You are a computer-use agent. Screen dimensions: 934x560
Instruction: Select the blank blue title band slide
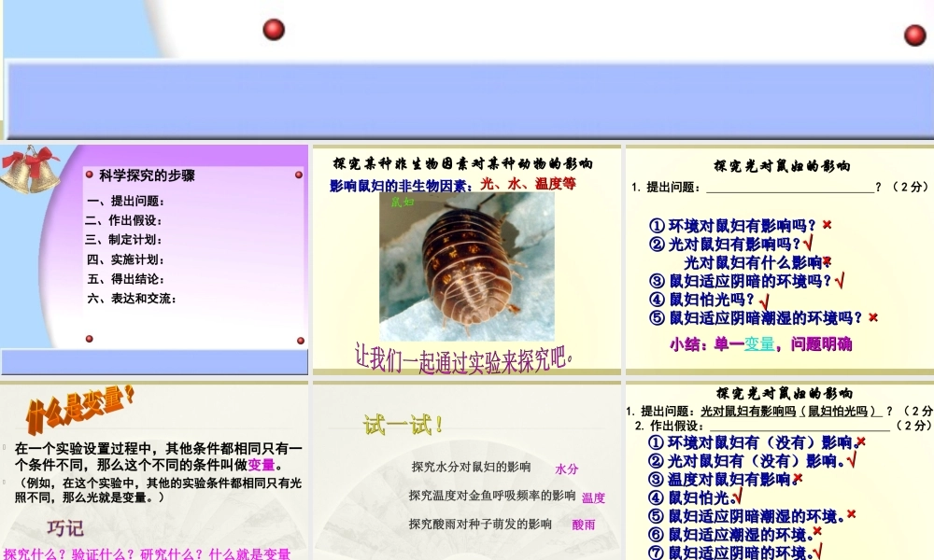[x=467, y=70]
